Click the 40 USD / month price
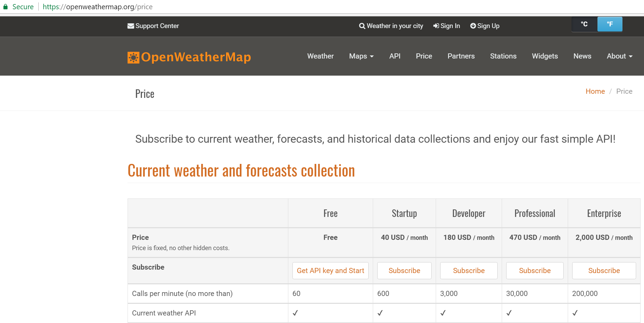The image size is (644, 323). tap(404, 237)
